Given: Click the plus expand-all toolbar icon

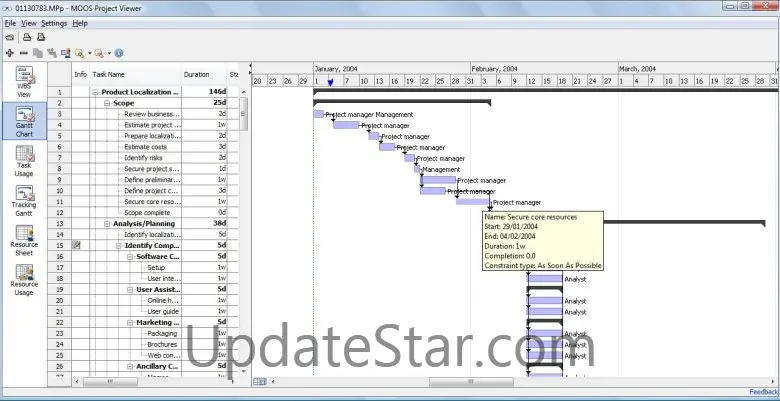Looking at the screenshot, I should click(9, 53).
